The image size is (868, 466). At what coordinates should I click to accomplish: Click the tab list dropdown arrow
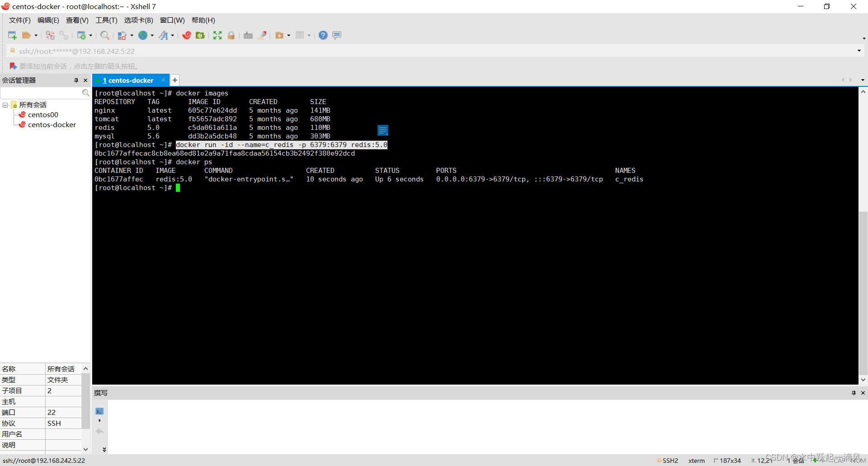[863, 80]
